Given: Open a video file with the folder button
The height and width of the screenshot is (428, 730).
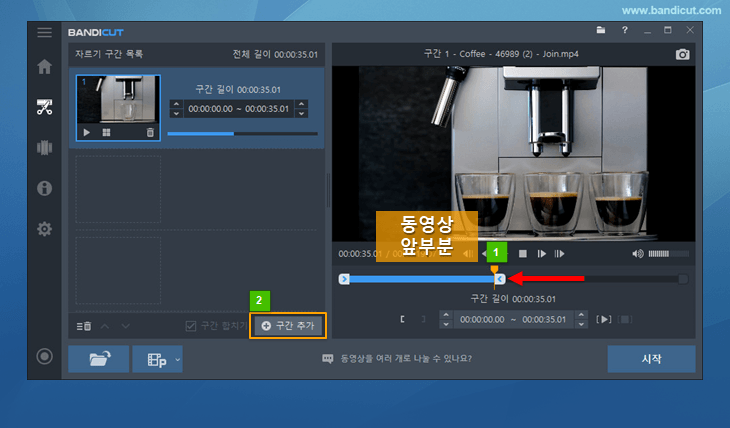Looking at the screenshot, I should coord(99,359).
